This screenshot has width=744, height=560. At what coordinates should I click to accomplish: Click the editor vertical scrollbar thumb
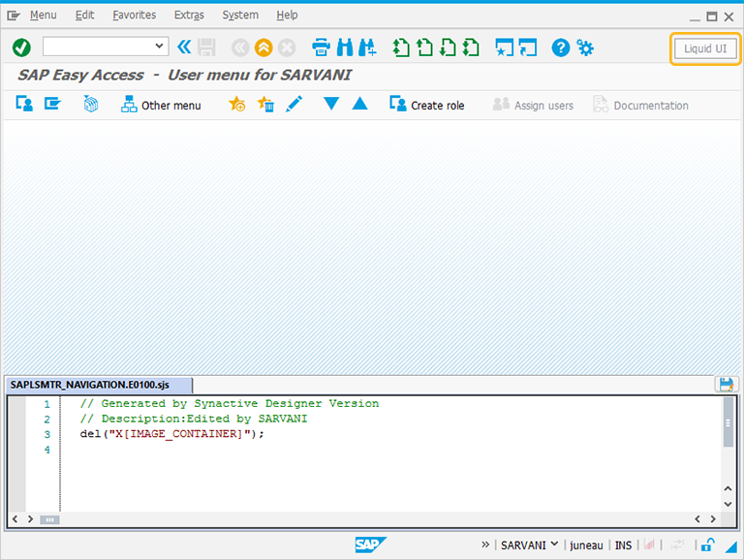pyautogui.click(x=728, y=422)
